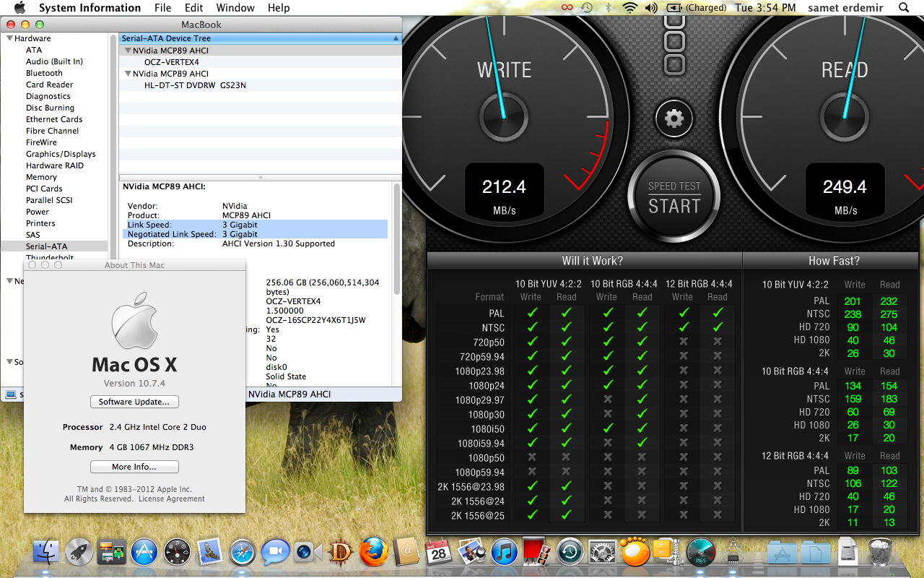
Task: Select FireWire sidebar item
Action: (x=41, y=142)
